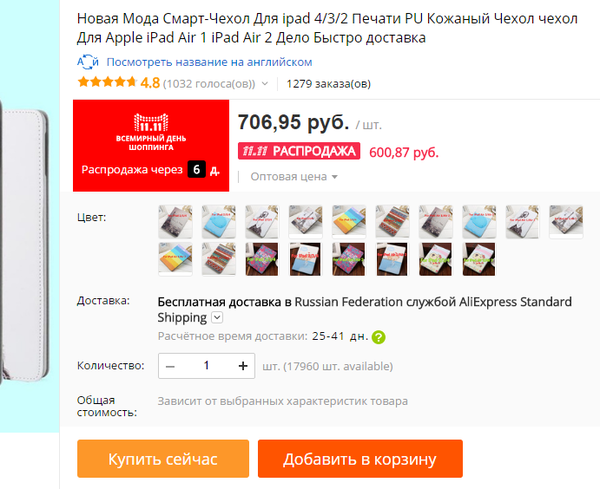The width and height of the screenshot is (600, 489).
Task: Click the Купить сейчас button
Action: 163,459
